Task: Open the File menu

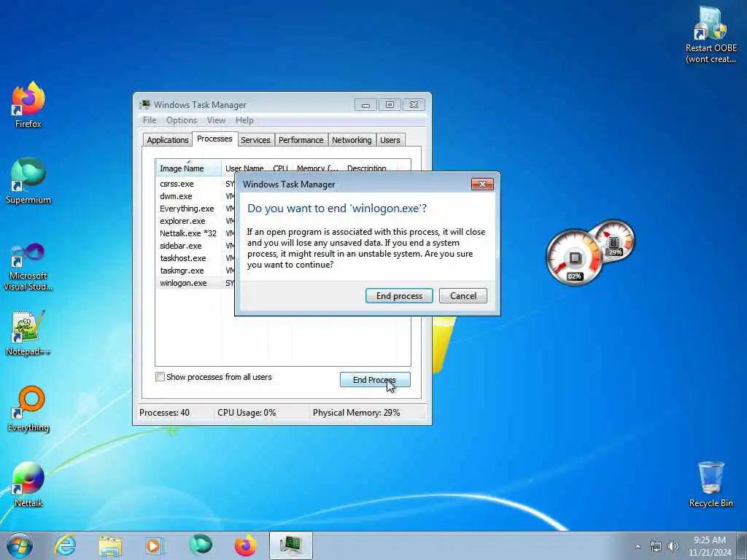Action: 150,120
